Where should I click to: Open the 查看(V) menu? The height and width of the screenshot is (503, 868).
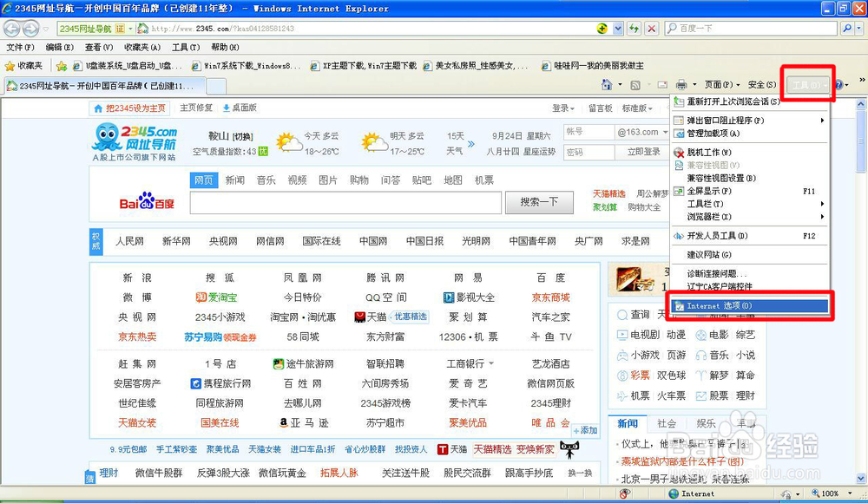pyautogui.click(x=99, y=48)
